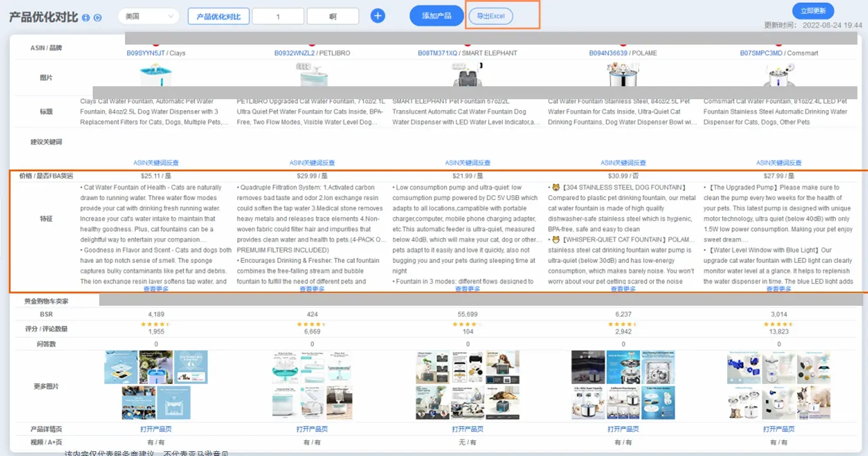Expand 查看更多 for the Comsmart features
The width and height of the screenshot is (868, 456).
779,289
